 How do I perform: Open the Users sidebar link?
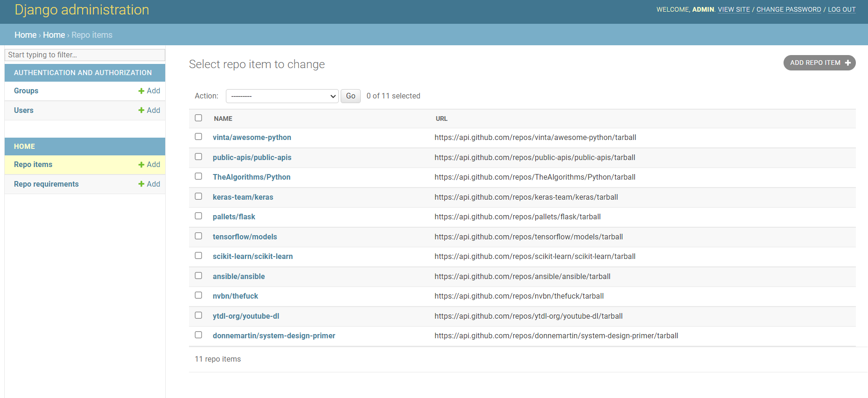pos(24,111)
